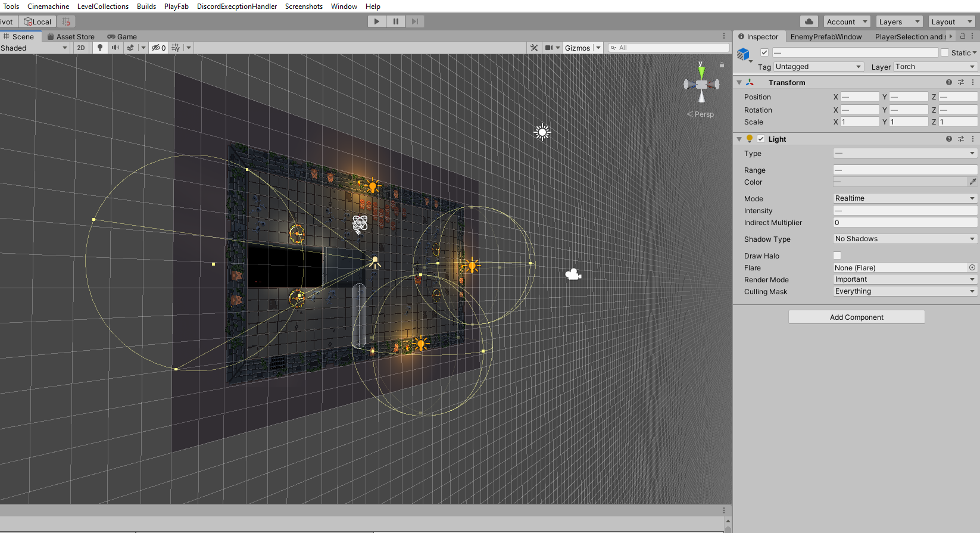Toggle scene lighting lightbulb icon
This screenshot has width=980, height=533.
point(100,48)
